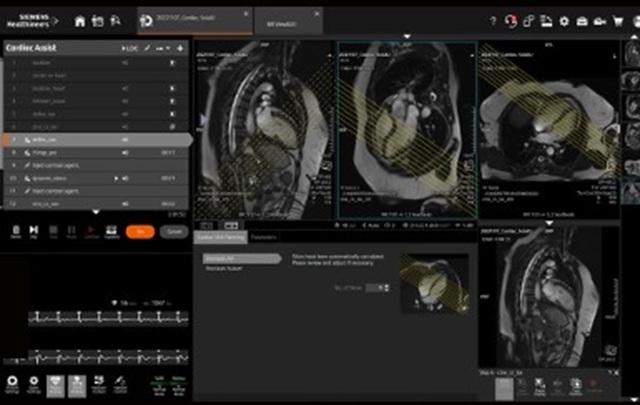Collapse the triangle above lower-right viewer

[x=549, y=223]
